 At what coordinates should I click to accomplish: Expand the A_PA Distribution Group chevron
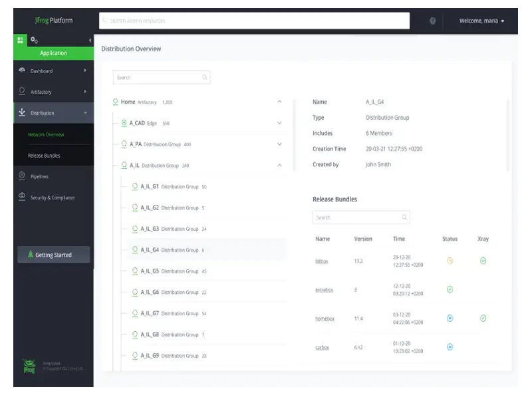[279, 144]
